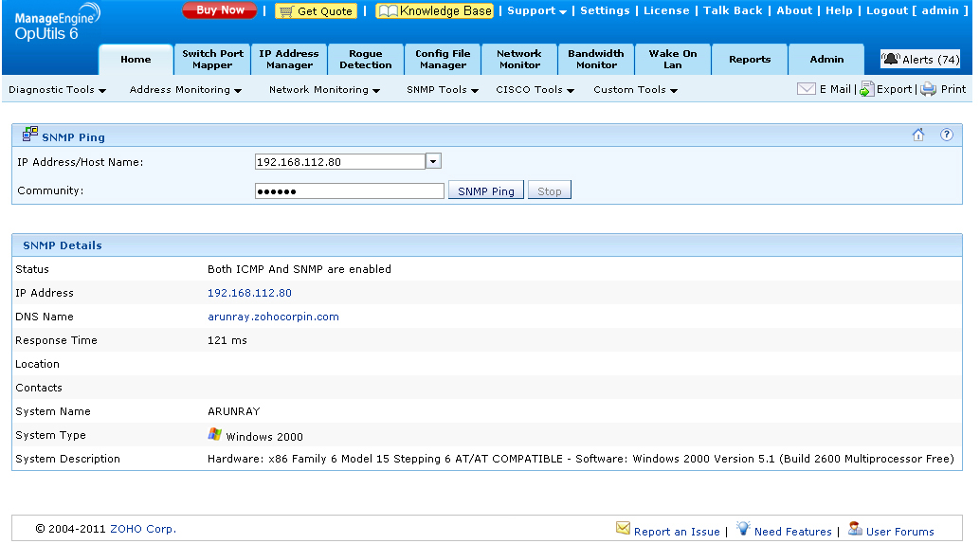Open the home icon in SNMP Ping header
Viewport: 980px width, 544px height.
[918, 136]
